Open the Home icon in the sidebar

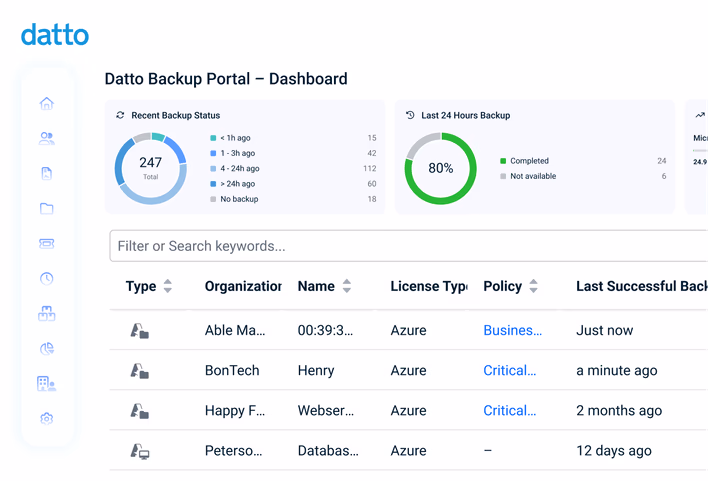(x=47, y=103)
